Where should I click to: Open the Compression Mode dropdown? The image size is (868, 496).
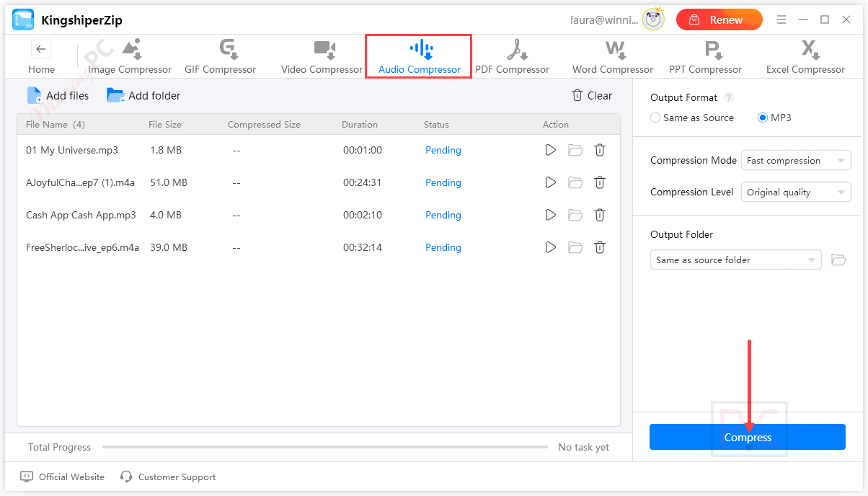click(x=796, y=160)
